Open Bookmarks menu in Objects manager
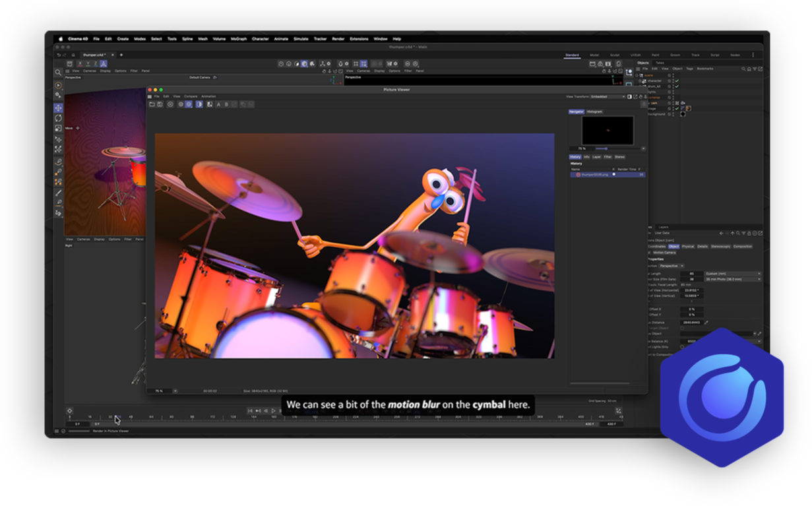 tap(705, 69)
